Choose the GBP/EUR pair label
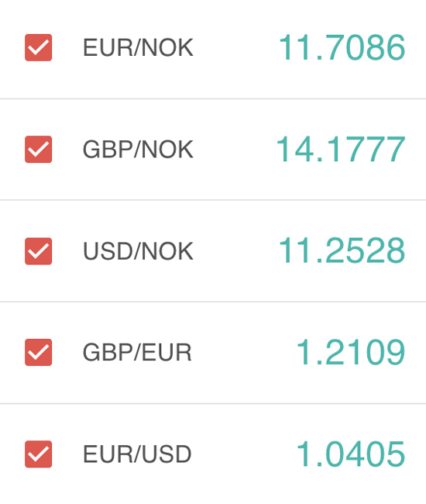426x504 pixels. click(x=137, y=352)
